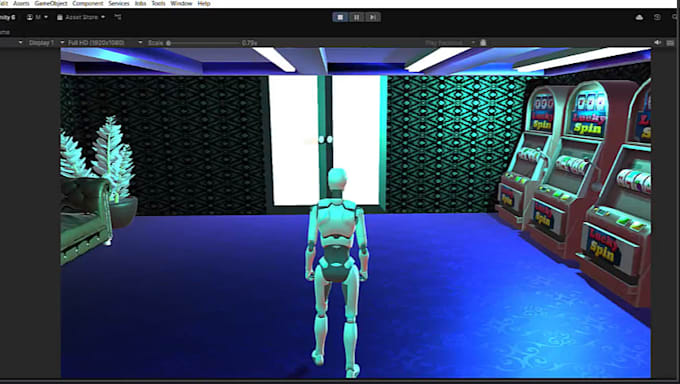The width and height of the screenshot is (680, 384).
Task: Pause the running game
Action: click(356, 17)
